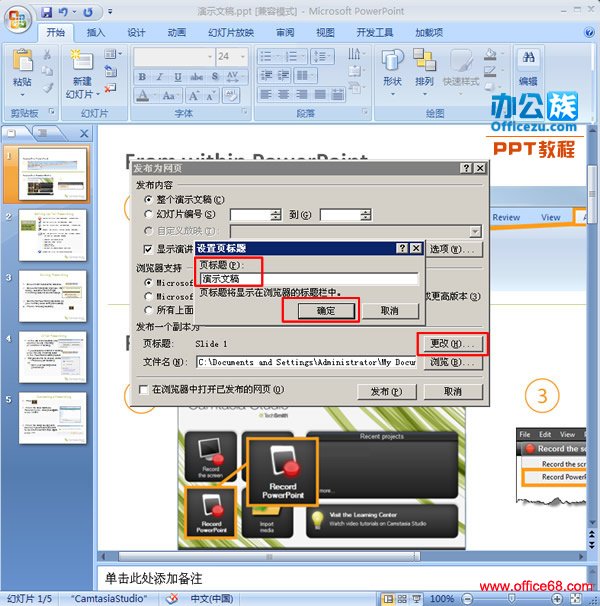The image size is (600, 606).
Task: Open the Shapes gallery
Action: point(392,72)
